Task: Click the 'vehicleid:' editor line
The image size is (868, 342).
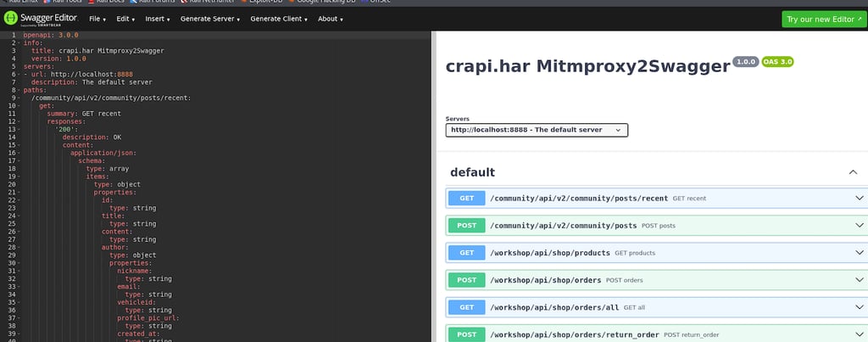Action: pos(135,302)
